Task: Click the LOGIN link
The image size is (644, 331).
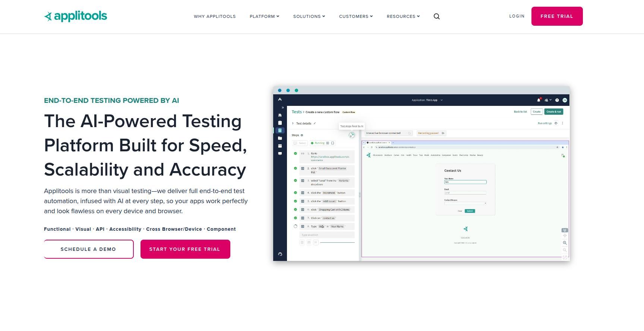Action: coord(517,16)
